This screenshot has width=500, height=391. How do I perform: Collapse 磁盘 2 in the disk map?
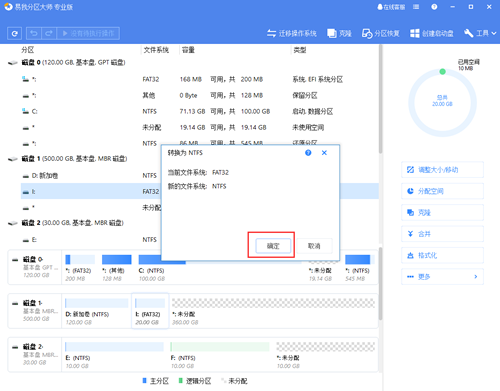coord(15,347)
